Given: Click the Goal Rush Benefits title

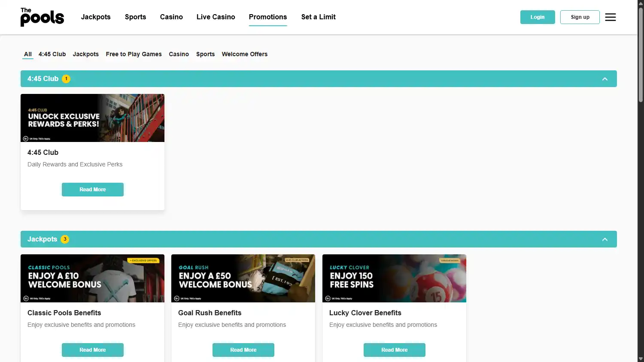Looking at the screenshot, I should coord(210,313).
